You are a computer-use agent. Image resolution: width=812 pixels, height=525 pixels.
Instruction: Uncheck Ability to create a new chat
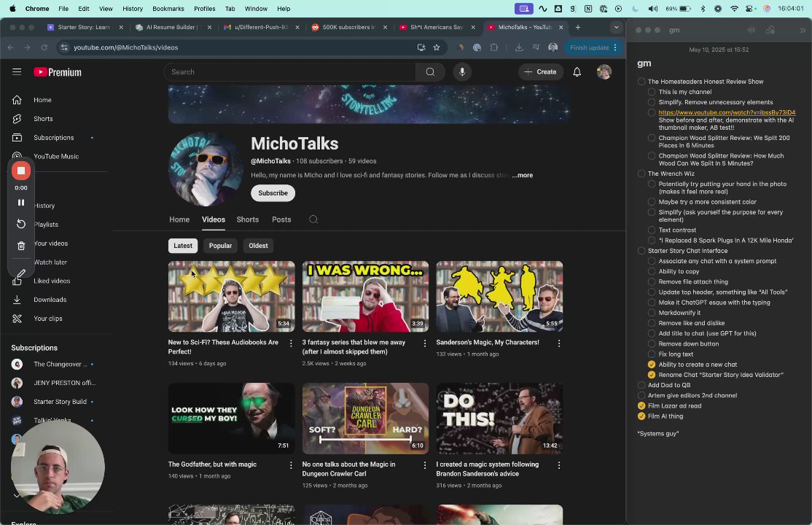click(652, 365)
